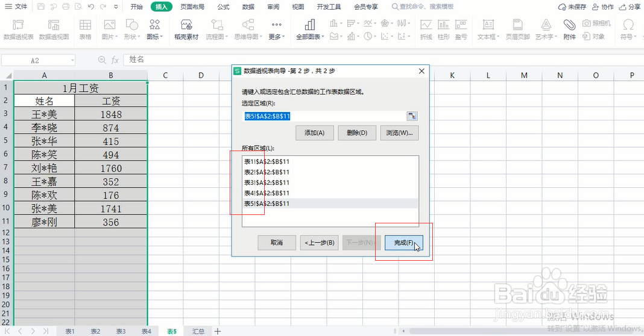Click the PivotChart (数据透视图) icon

tap(54, 29)
